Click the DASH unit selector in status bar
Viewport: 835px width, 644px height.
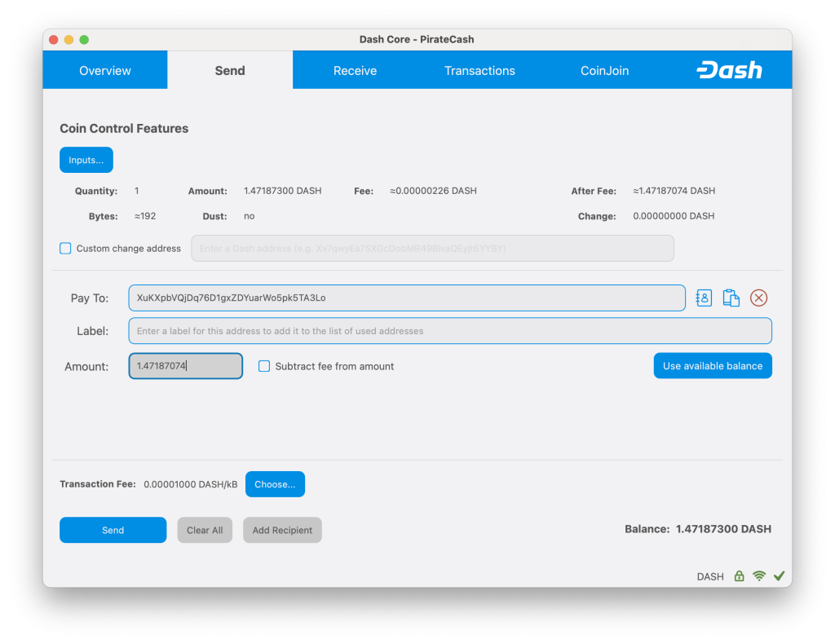pos(710,576)
